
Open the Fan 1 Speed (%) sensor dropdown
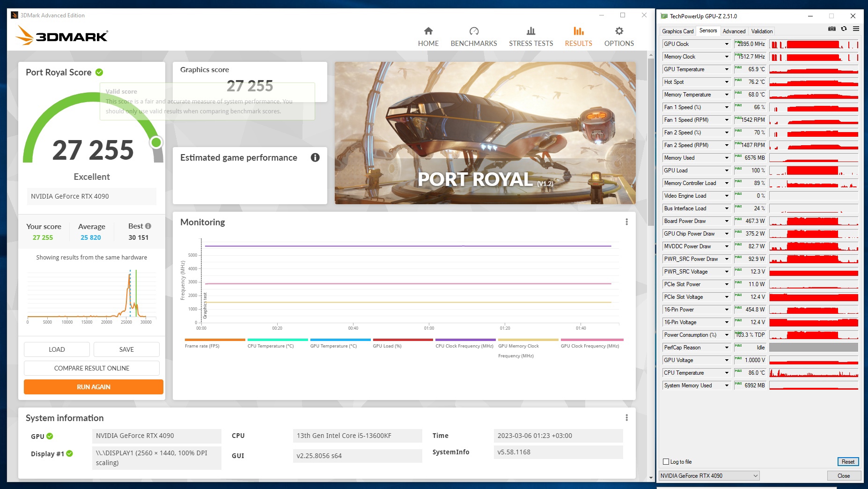pyautogui.click(x=727, y=107)
